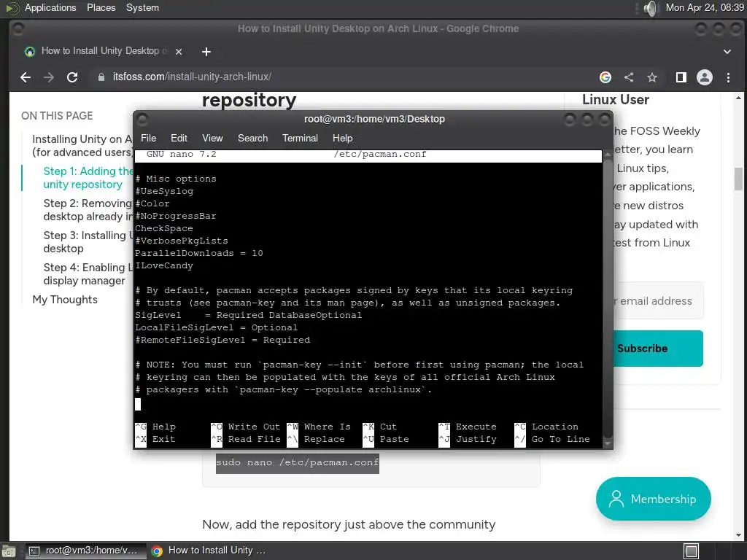
Task: Open terminal Search menu
Action: click(252, 138)
